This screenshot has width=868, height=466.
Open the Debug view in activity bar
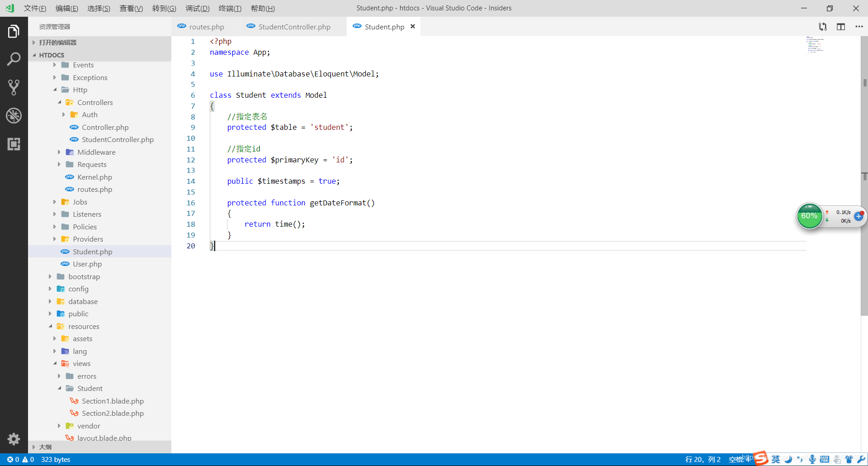coord(14,116)
